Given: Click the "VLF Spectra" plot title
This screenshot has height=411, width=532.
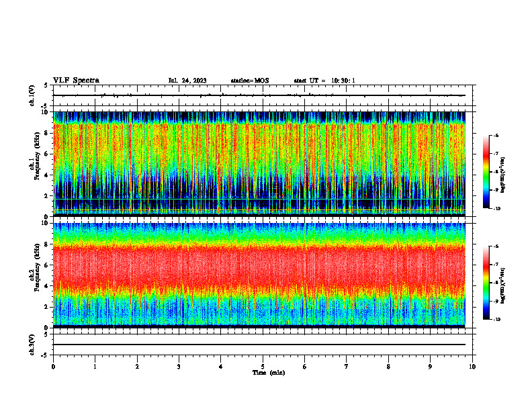Looking at the screenshot, I should 76,81.
